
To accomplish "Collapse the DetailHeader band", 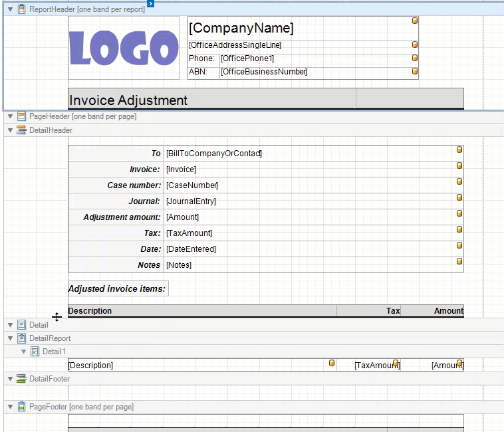I will [x=10, y=130].
